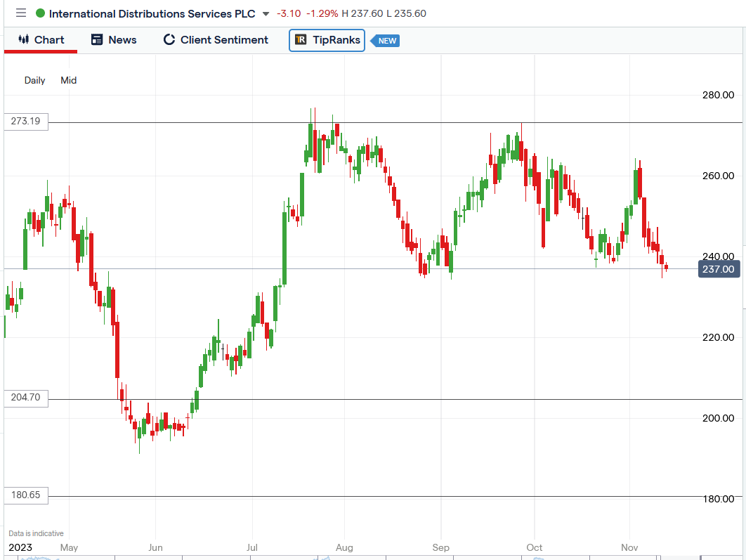Viewport: 746px width, 560px height.
Task: Open the News tab
Action: 114,40
